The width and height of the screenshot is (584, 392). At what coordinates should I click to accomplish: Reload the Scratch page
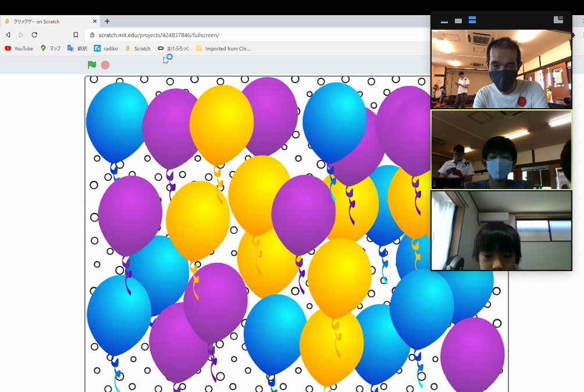click(34, 35)
